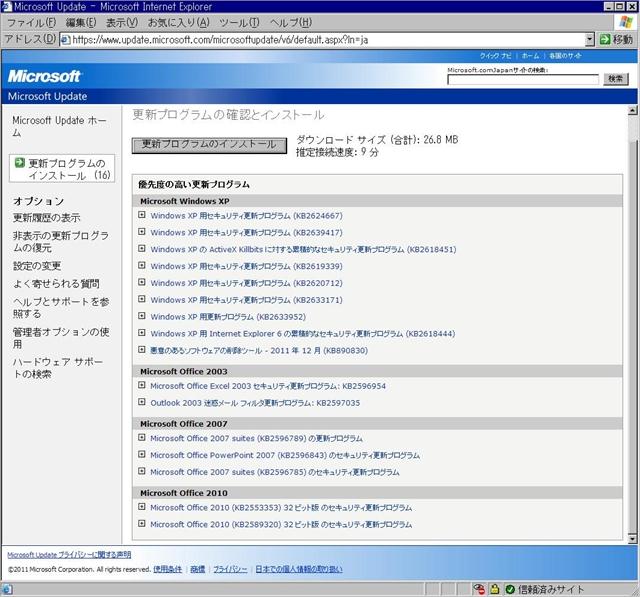Click the status bar page icon at left
The image size is (640, 597).
click(x=7, y=589)
